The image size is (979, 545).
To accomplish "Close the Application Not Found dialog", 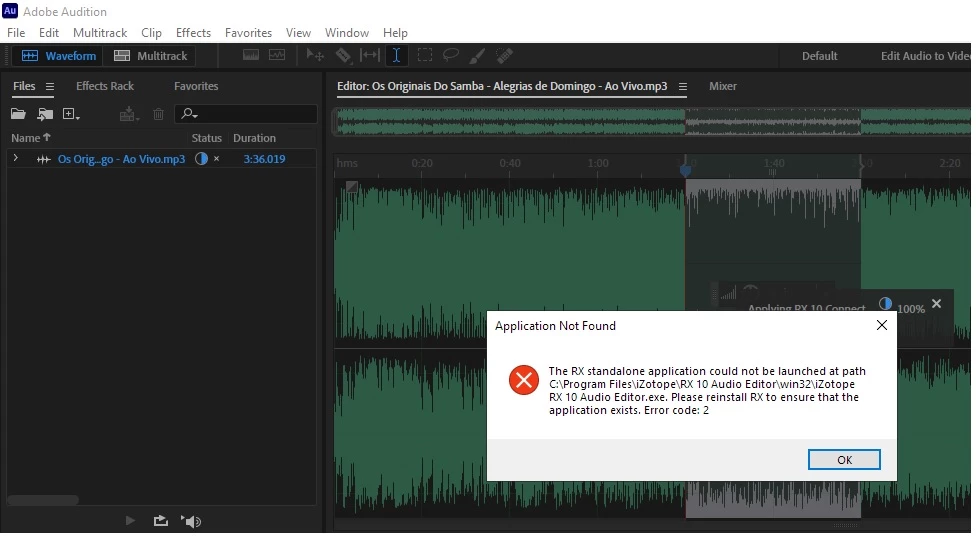I will coord(882,325).
